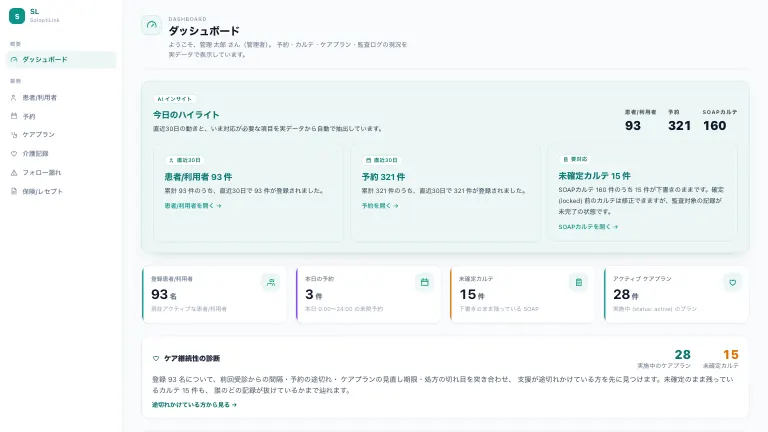768x432 pixels.
Task: Click the 未確定カルテ 15件 card title
Action: 595,176
